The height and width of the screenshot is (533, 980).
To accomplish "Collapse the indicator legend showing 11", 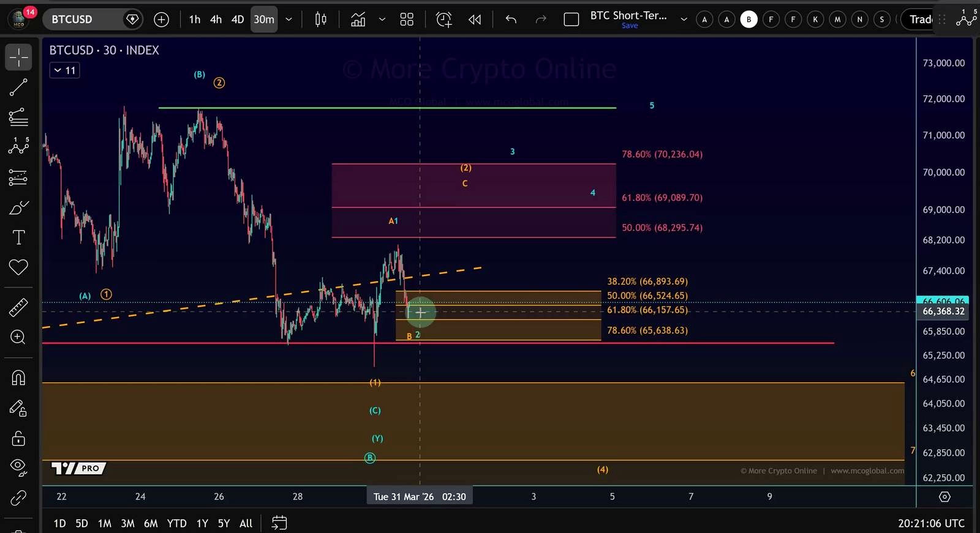I will (x=64, y=70).
